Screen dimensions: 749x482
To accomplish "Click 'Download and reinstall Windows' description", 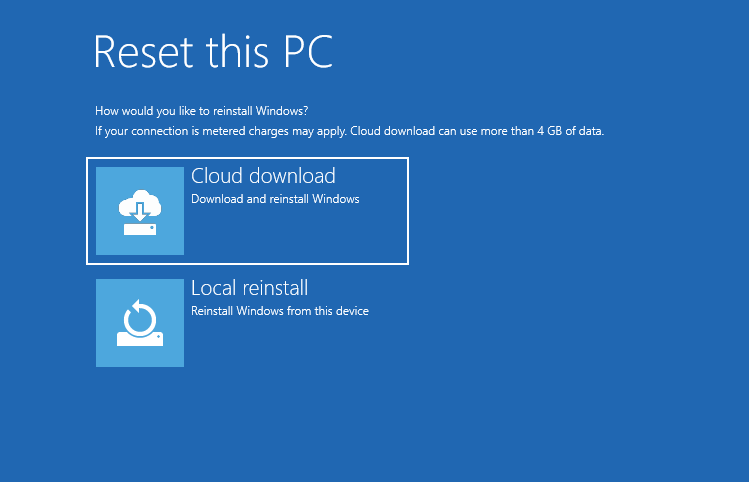I will pos(275,199).
